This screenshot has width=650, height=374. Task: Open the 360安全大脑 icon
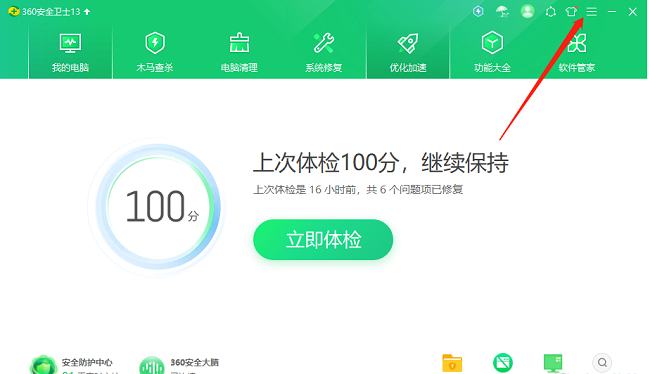coord(152,365)
